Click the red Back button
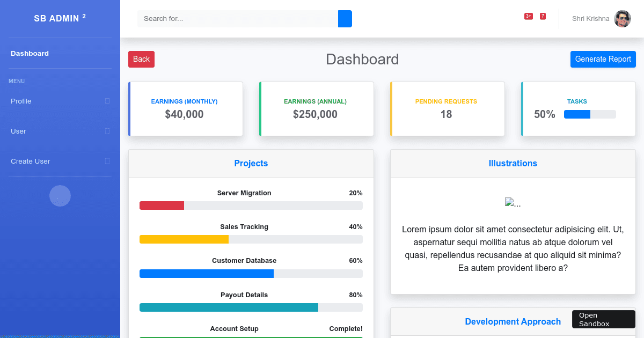This screenshot has height=338, width=644. [x=141, y=59]
